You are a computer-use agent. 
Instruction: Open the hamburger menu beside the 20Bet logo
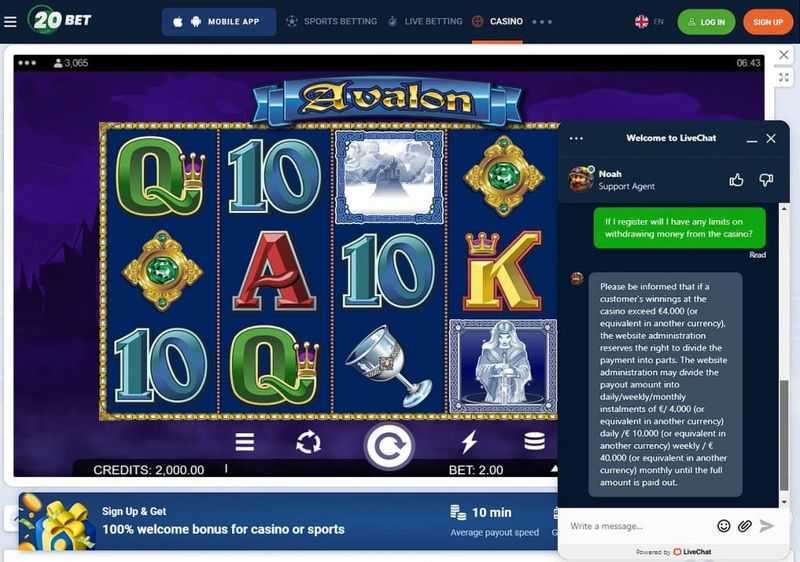[x=10, y=21]
